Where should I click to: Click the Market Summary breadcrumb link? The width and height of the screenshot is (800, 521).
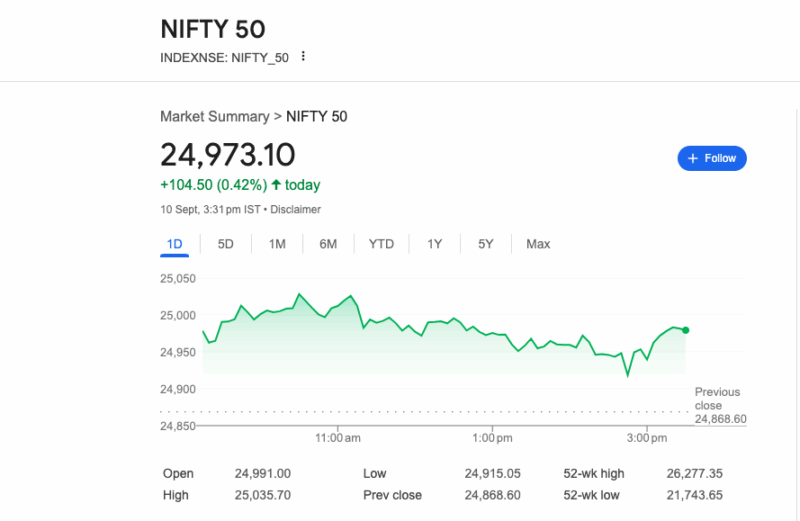(x=214, y=117)
